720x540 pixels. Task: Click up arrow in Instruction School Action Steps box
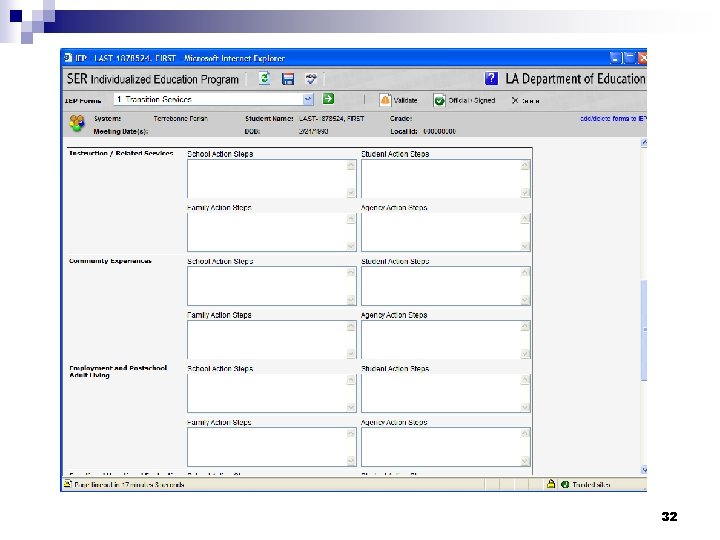(351, 165)
